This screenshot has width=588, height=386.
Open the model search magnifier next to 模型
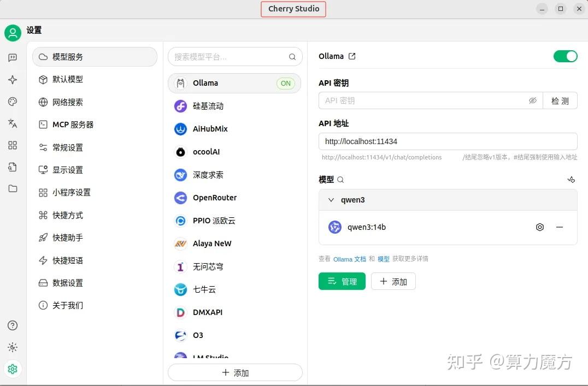click(x=342, y=179)
